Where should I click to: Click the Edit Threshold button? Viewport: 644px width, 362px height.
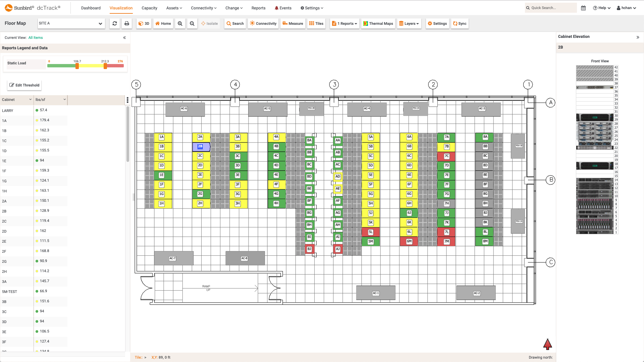(x=24, y=84)
